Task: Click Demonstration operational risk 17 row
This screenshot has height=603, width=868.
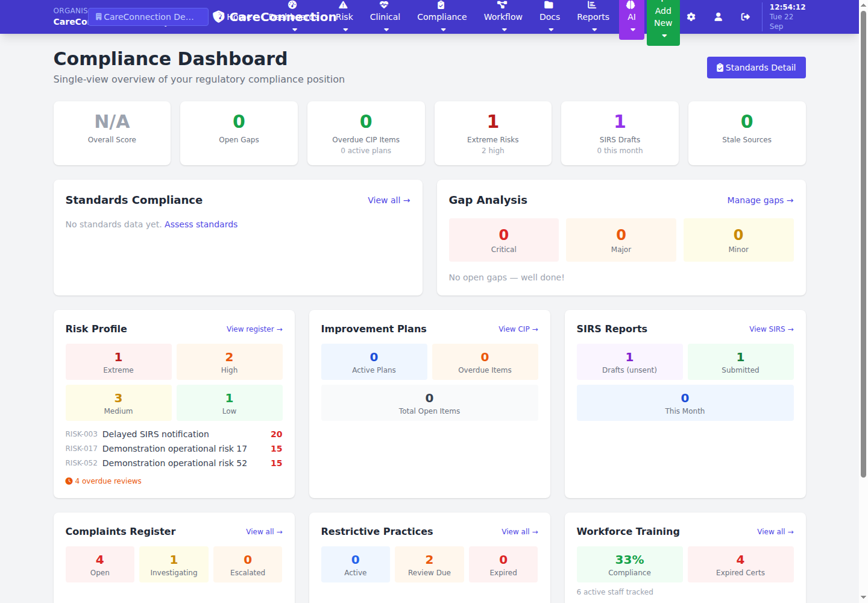Action: tap(174, 449)
